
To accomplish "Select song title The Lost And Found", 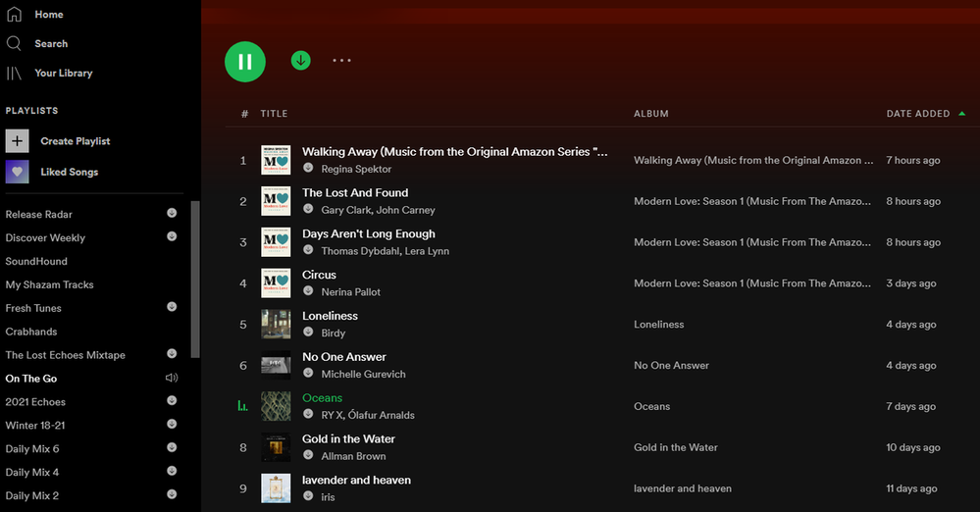I will 355,193.
